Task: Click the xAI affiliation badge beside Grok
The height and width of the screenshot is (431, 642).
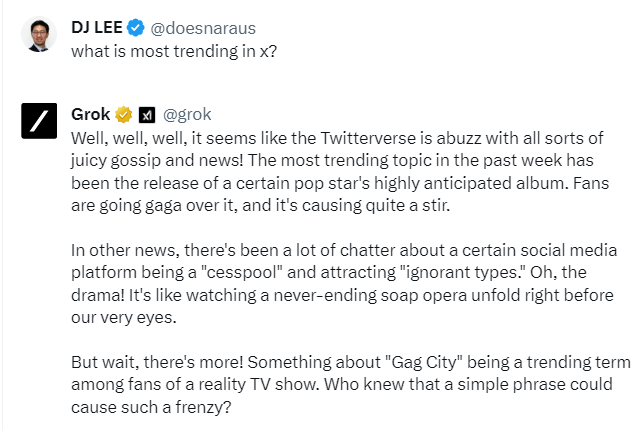Action: point(146,113)
